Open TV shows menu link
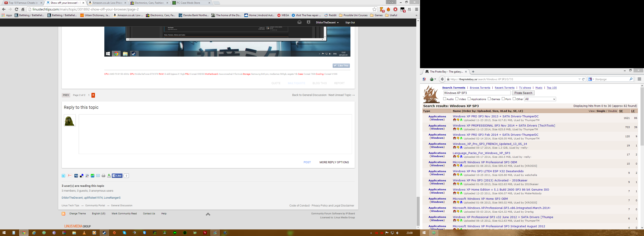The width and height of the screenshot is (644, 236). (525, 88)
